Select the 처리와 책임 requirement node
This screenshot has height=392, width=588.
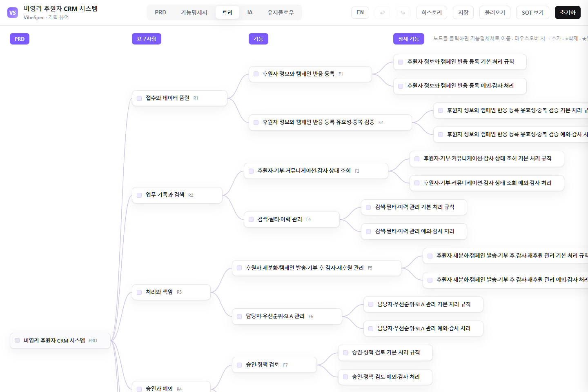click(171, 292)
